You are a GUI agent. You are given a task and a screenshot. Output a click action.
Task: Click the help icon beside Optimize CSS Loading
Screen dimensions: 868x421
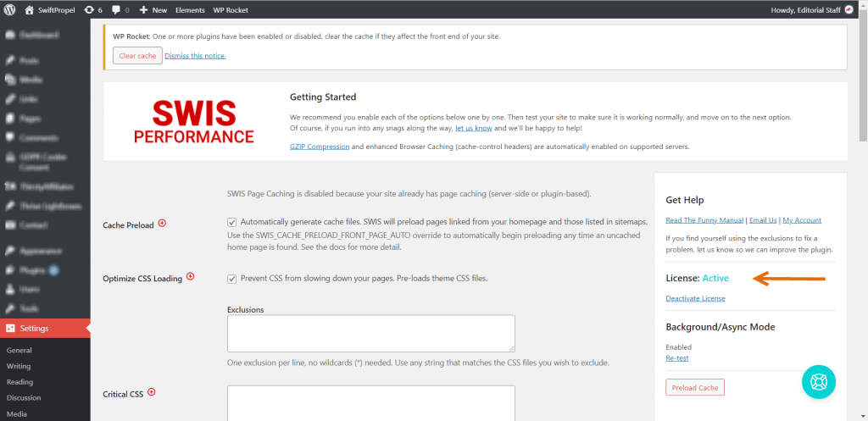190,276
